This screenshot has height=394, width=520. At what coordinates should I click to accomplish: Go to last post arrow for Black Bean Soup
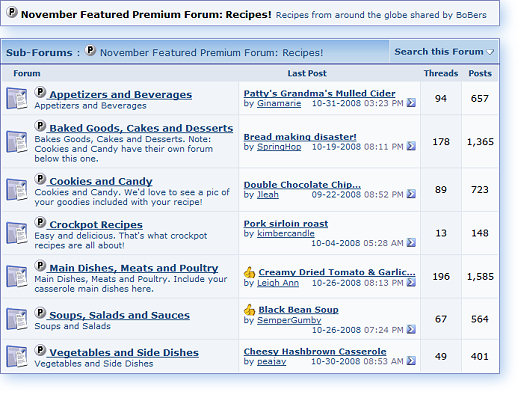[x=411, y=329]
